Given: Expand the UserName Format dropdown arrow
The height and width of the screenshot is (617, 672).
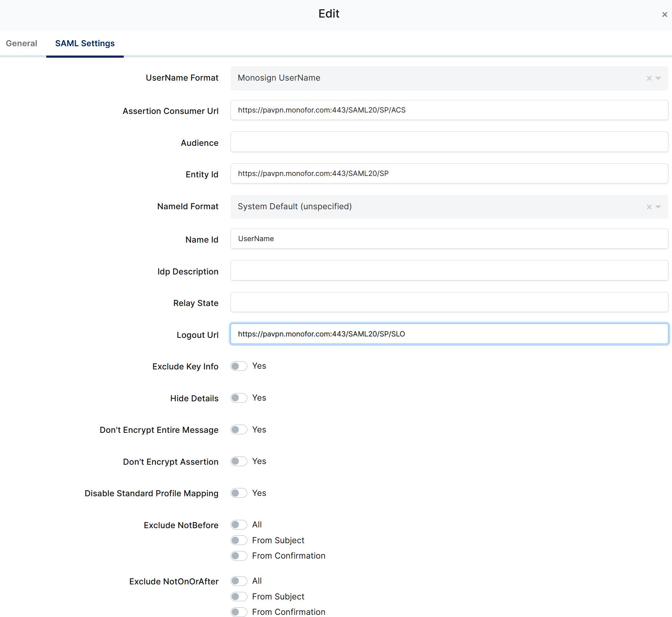Looking at the screenshot, I should (x=658, y=78).
